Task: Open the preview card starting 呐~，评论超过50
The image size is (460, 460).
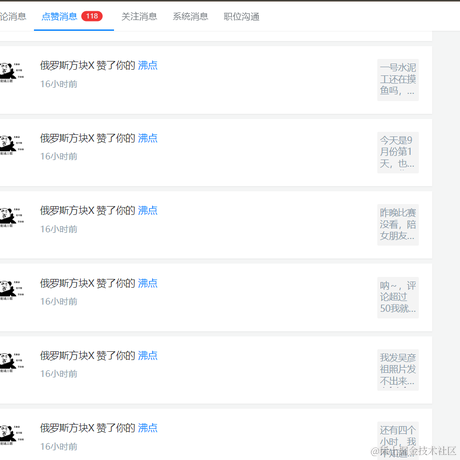Action: [x=398, y=297]
